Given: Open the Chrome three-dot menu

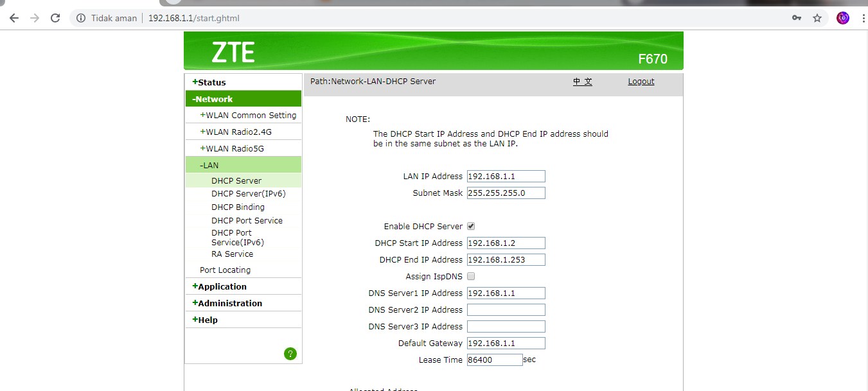Looking at the screenshot, I should (x=863, y=18).
